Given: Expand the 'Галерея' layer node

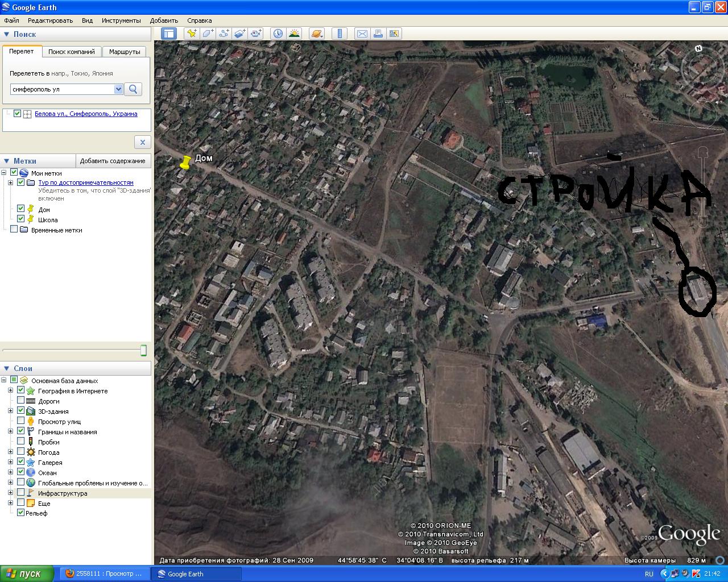Looking at the screenshot, I should tap(10, 462).
